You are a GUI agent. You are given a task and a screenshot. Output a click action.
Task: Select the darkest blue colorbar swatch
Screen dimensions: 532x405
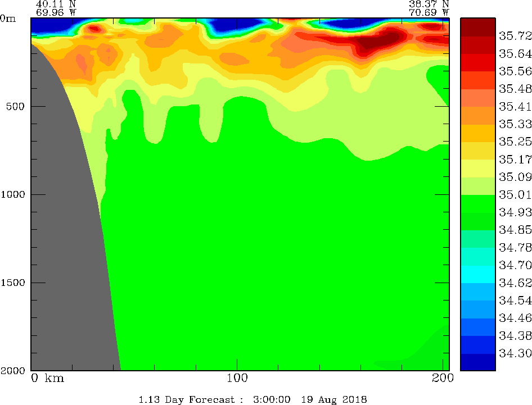pyautogui.click(x=477, y=362)
